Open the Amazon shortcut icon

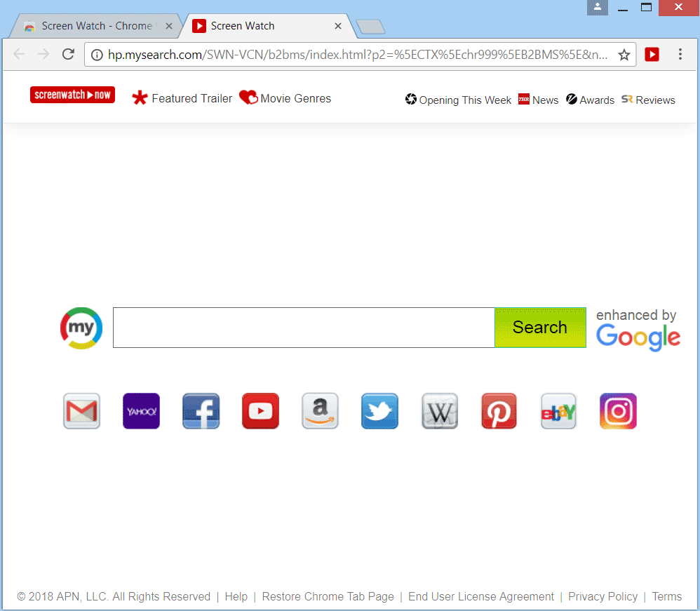coord(320,411)
